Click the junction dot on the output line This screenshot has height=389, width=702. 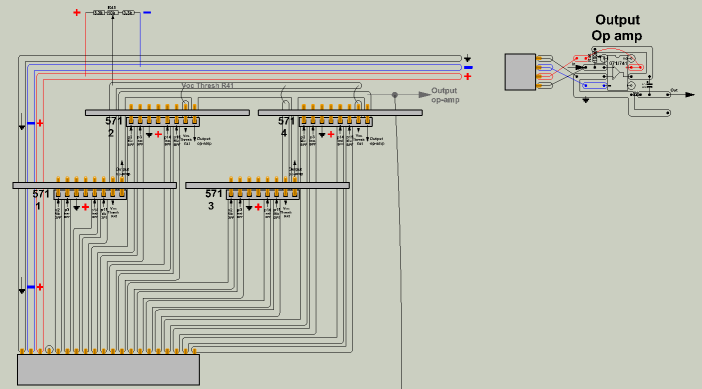pyautogui.click(x=394, y=95)
